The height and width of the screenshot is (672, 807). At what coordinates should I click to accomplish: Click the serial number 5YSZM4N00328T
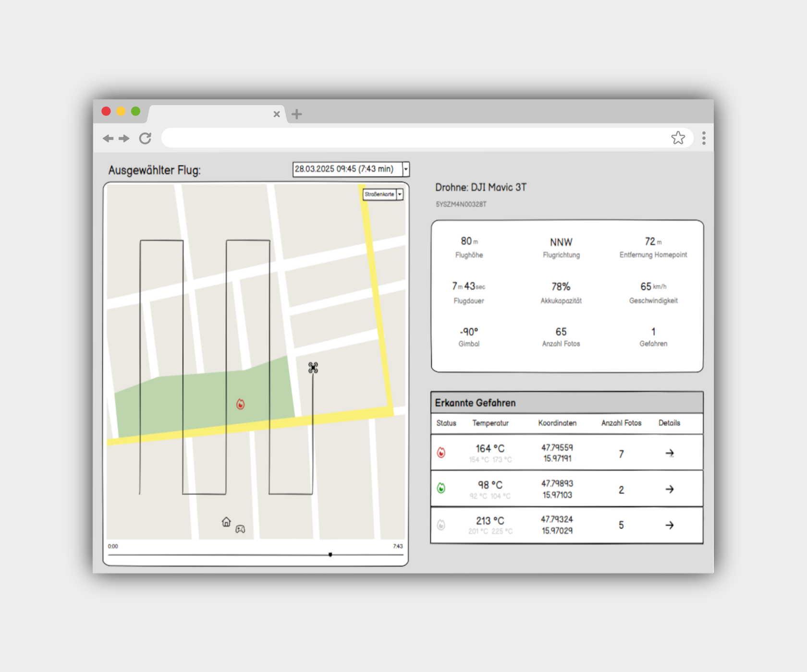[x=461, y=204]
